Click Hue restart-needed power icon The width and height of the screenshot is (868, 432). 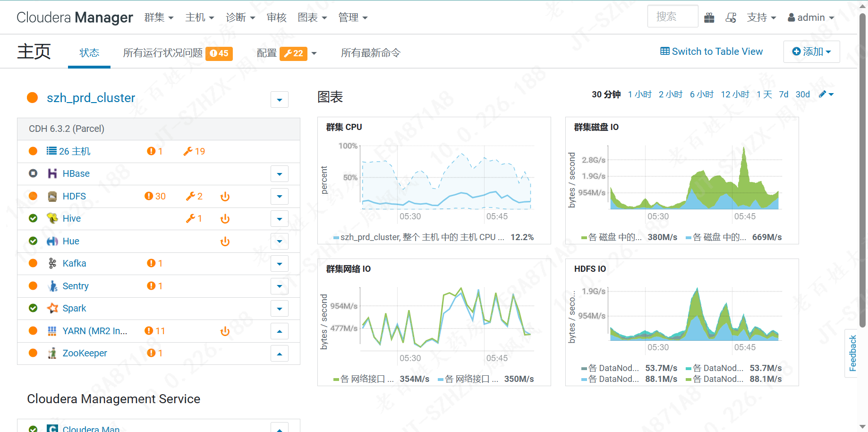[x=225, y=242]
